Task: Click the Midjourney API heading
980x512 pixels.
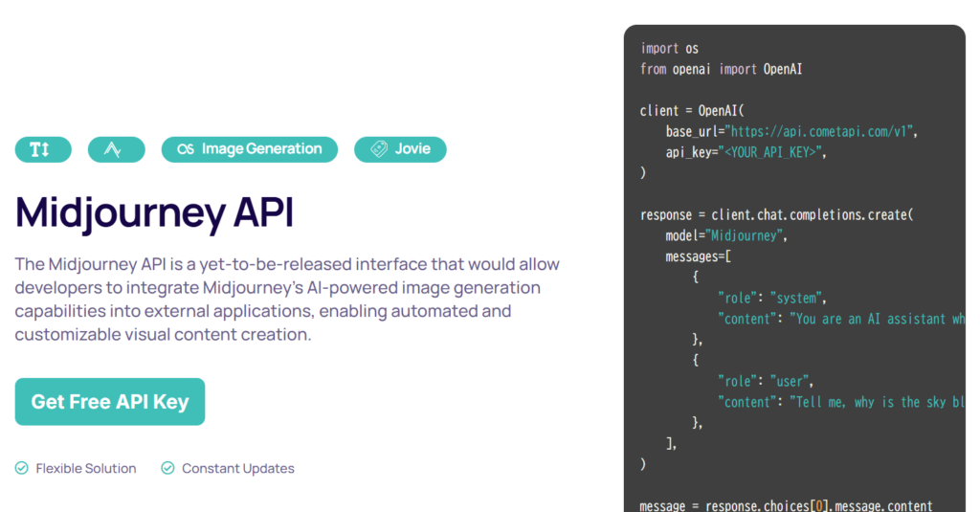Action: pos(154,212)
